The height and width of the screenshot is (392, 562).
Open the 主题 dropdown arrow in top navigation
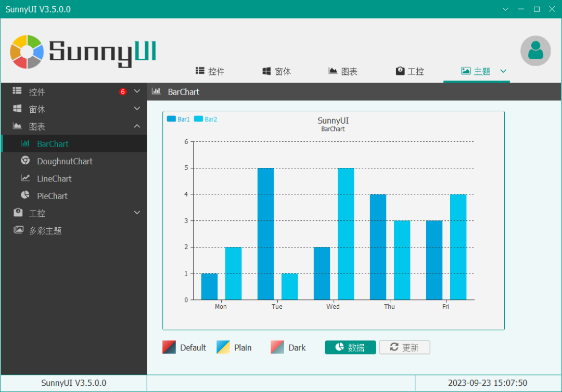[503, 71]
